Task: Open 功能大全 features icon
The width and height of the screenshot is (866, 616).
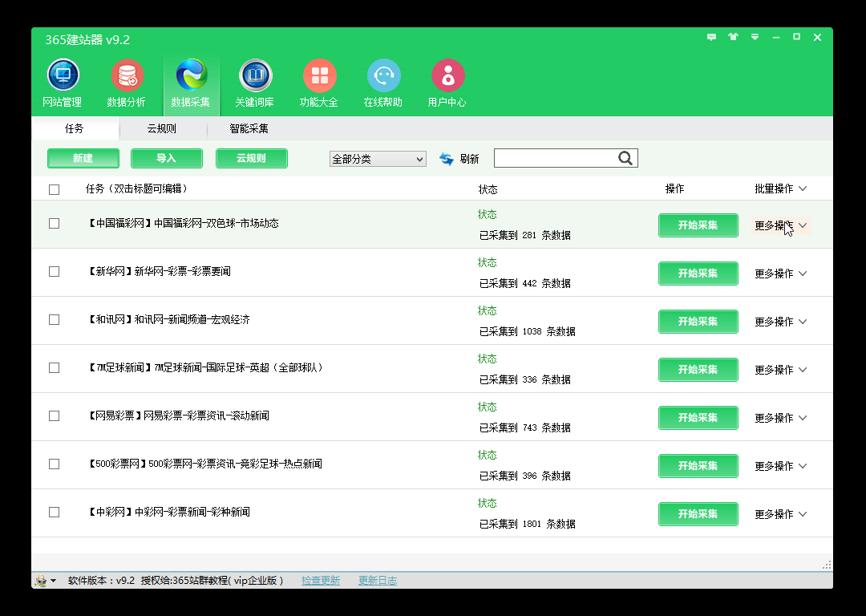Action: click(319, 75)
